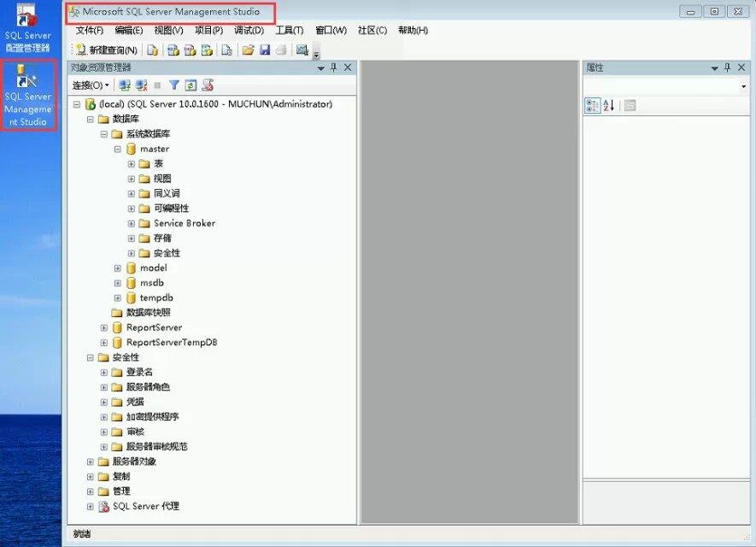Toggle auto-hide pin on Object Explorer panel
Screen dimensions: 756x547
(x=334, y=68)
